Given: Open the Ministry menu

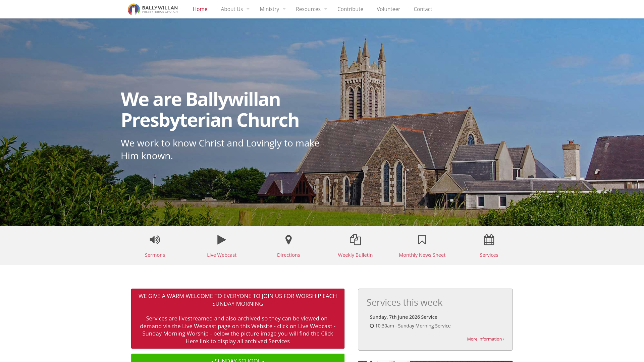Looking at the screenshot, I should pos(269,9).
